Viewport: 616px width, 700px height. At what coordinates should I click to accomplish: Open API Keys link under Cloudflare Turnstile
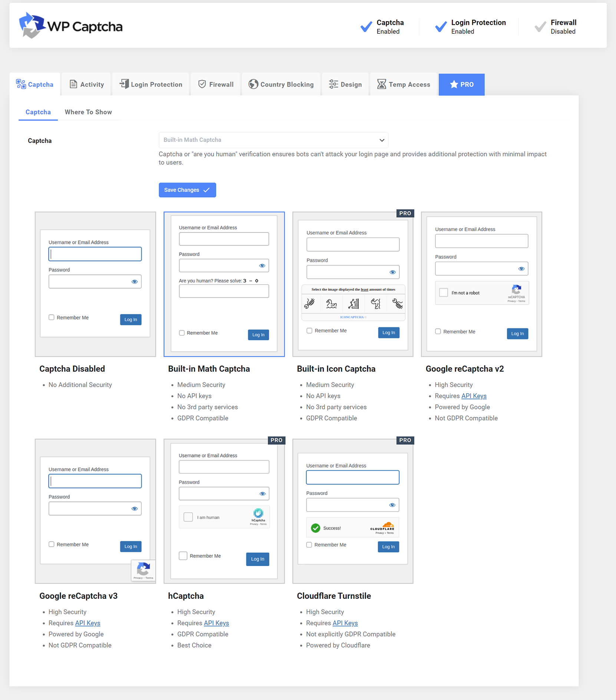345,623
